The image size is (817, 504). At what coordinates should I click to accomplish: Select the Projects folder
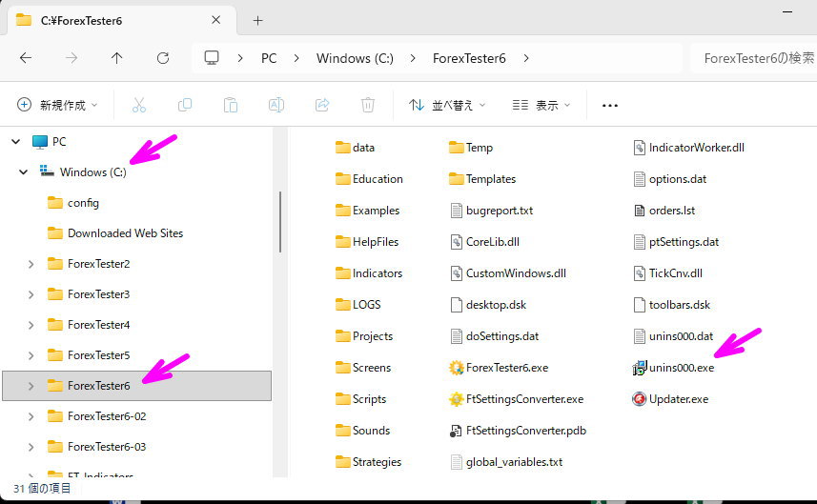click(x=364, y=335)
